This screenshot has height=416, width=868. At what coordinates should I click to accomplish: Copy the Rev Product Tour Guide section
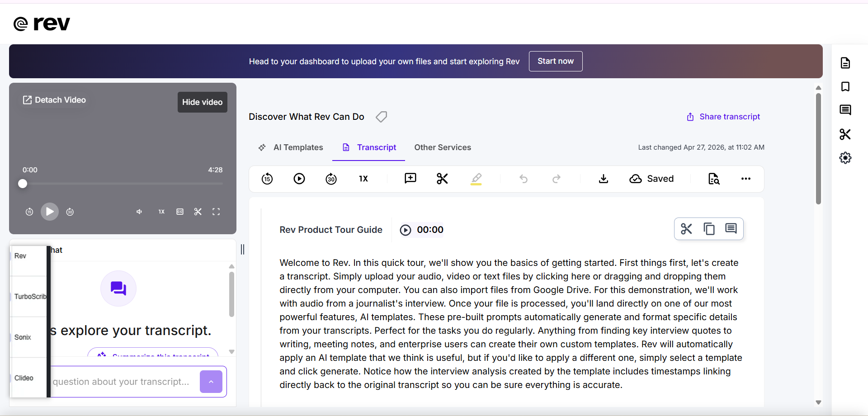click(709, 228)
